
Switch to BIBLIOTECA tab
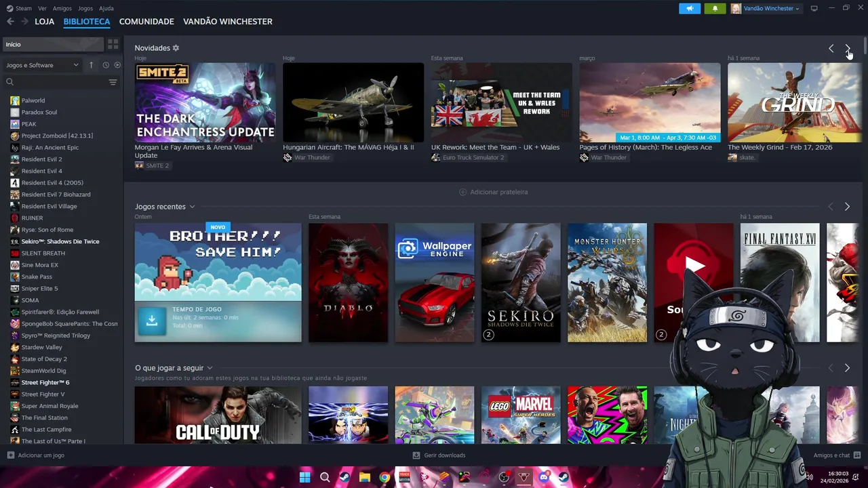pyautogui.click(x=87, y=22)
